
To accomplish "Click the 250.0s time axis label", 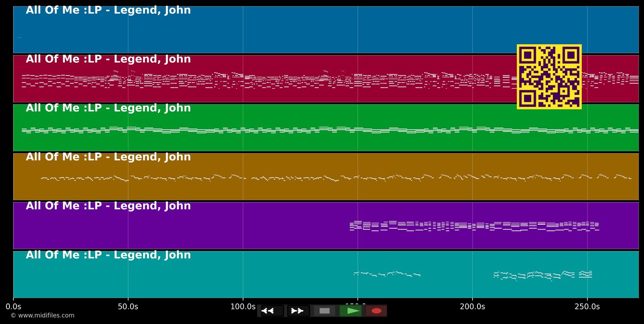I will [587, 307].
